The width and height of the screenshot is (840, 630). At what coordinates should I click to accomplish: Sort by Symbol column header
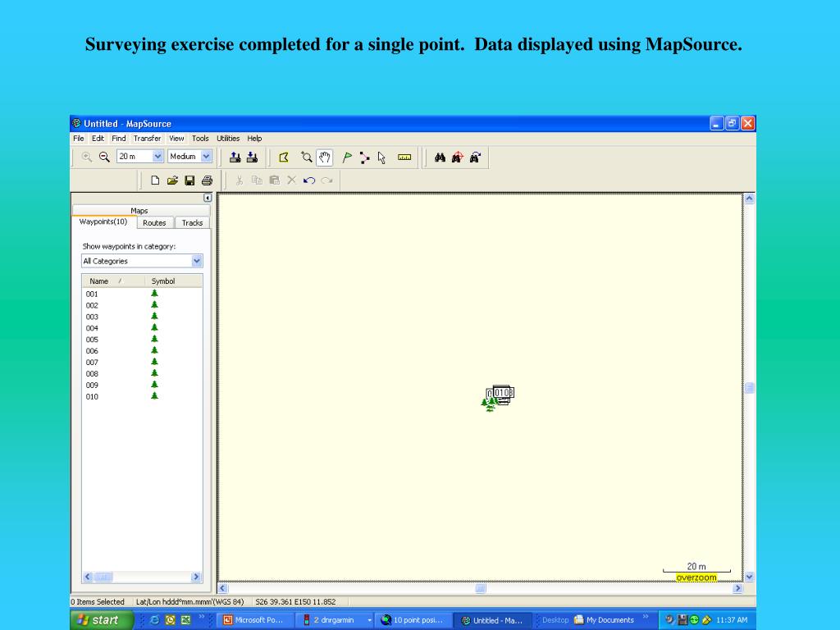click(174, 281)
